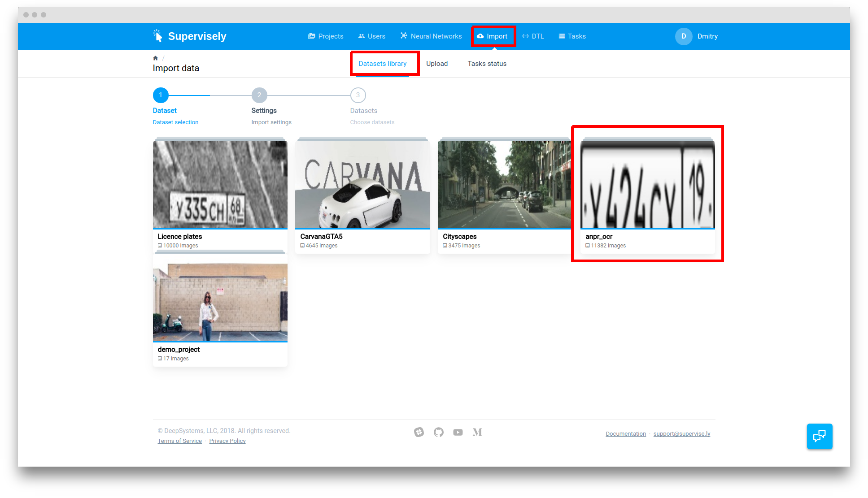Open the Projects menu
Screen dimensions: 868x498
coord(326,36)
